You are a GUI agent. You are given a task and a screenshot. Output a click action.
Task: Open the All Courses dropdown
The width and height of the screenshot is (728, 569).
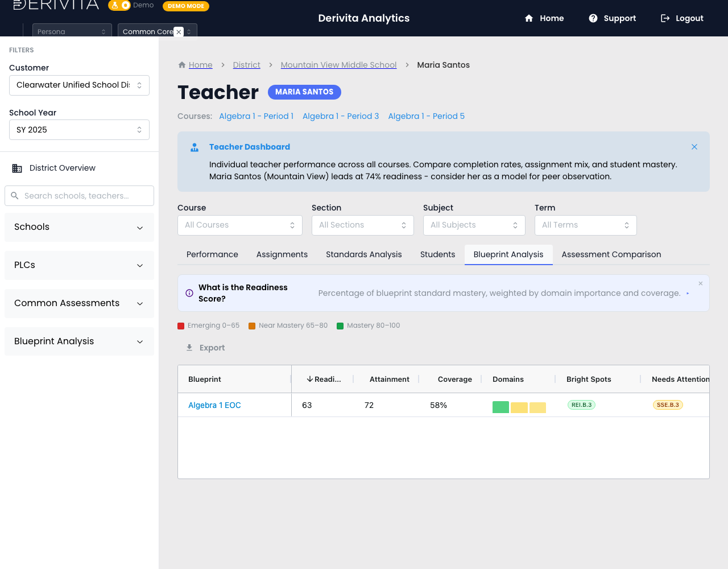pos(240,225)
